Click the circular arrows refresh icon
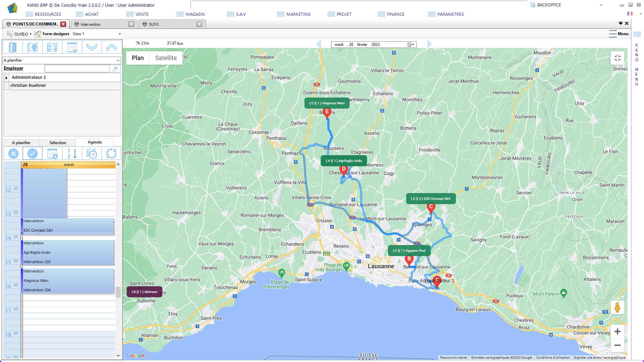This screenshot has width=644, height=362. point(111,154)
